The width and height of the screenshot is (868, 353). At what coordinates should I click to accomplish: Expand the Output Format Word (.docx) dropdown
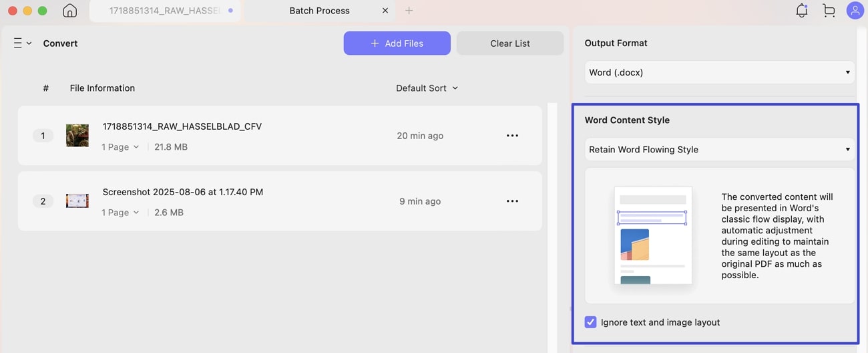tap(720, 72)
